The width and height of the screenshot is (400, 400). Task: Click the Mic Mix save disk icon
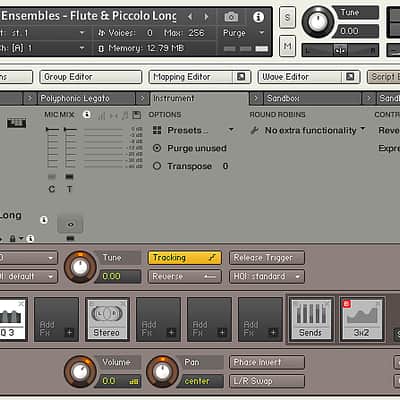click(x=137, y=115)
